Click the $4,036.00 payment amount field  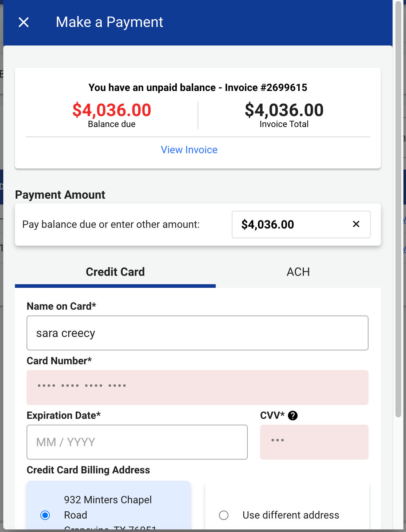(301, 225)
